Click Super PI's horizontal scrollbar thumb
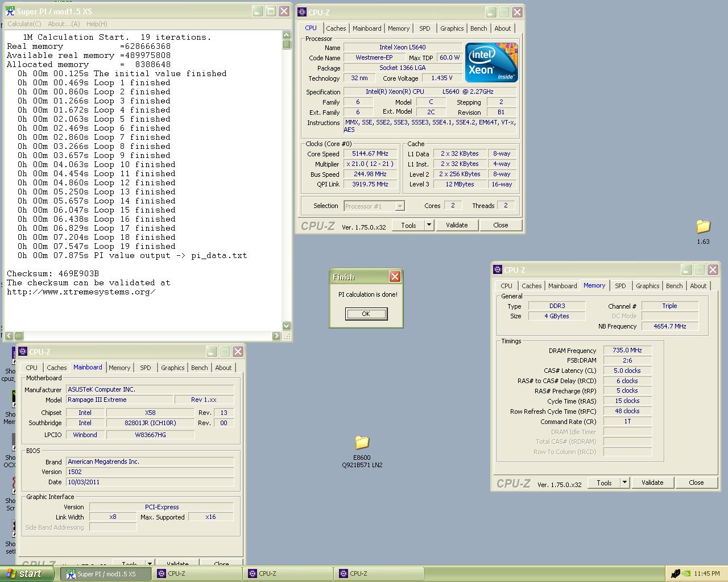Viewport: 728px width, 582px height. tap(19, 336)
